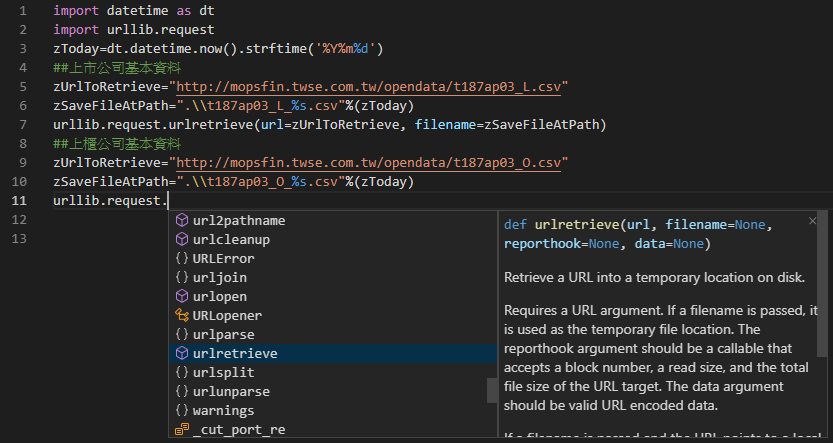Image resolution: width=833 pixels, height=443 pixels.
Task: Click the comment ##上櫃公司基本資料
Action: pyautogui.click(x=117, y=144)
